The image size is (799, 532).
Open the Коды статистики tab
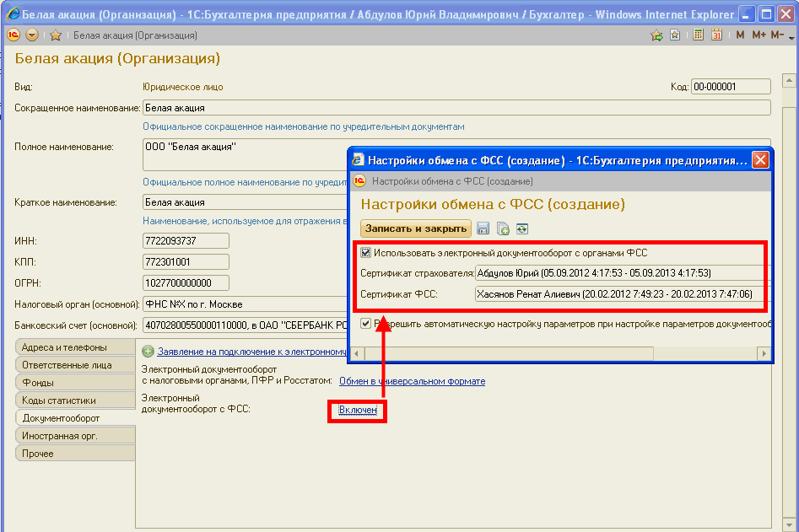click(75, 400)
